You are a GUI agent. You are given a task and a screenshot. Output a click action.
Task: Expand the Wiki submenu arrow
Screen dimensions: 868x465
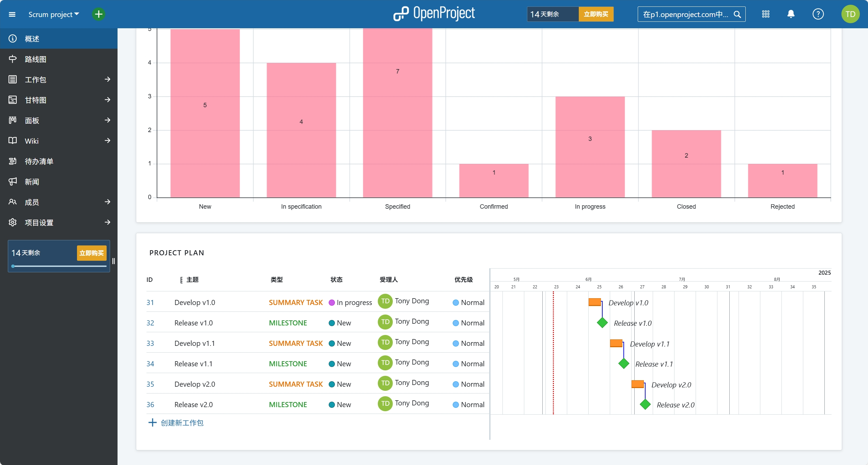point(108,141)
